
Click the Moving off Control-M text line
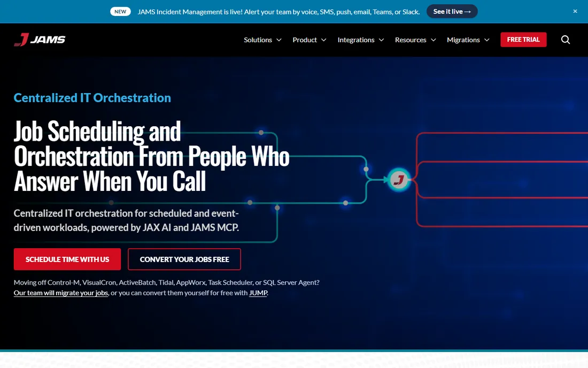[x=166, y=282]
